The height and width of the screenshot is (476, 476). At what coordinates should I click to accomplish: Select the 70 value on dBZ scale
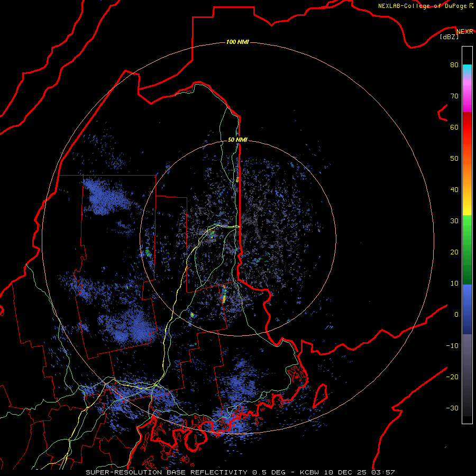[454, 96]
